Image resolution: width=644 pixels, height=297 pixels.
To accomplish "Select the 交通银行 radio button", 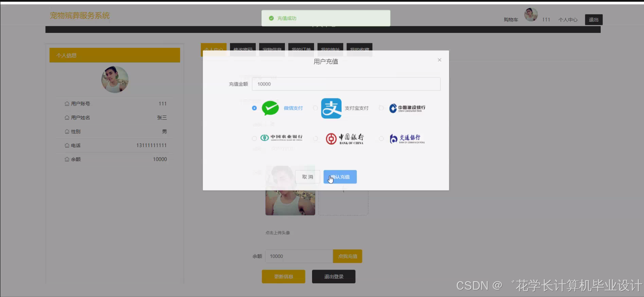I will (x=381, y=139).
